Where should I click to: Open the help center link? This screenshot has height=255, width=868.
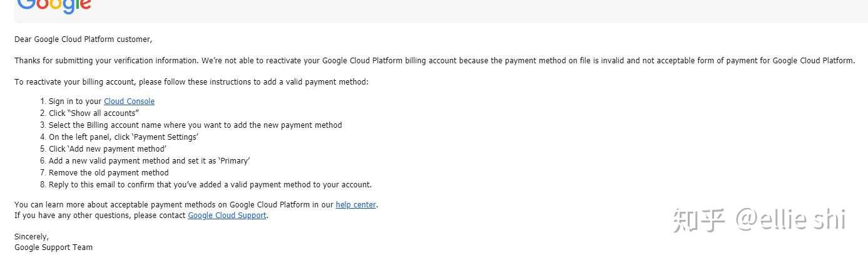coord(355,205)
